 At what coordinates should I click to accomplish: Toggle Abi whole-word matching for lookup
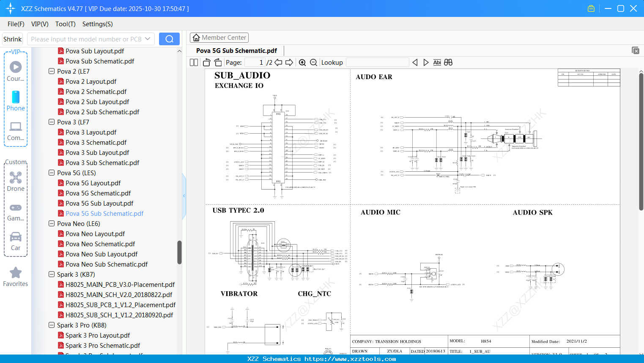[437, 62]
